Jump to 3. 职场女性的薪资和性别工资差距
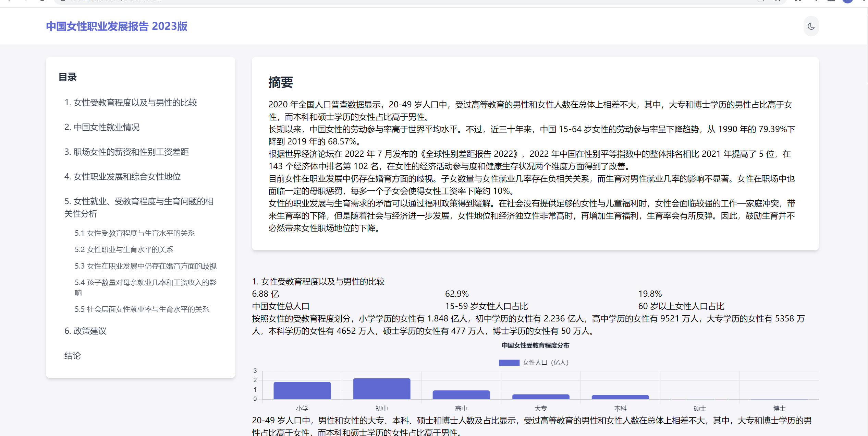This screenshot has width=868, height=436. point(126,152)
